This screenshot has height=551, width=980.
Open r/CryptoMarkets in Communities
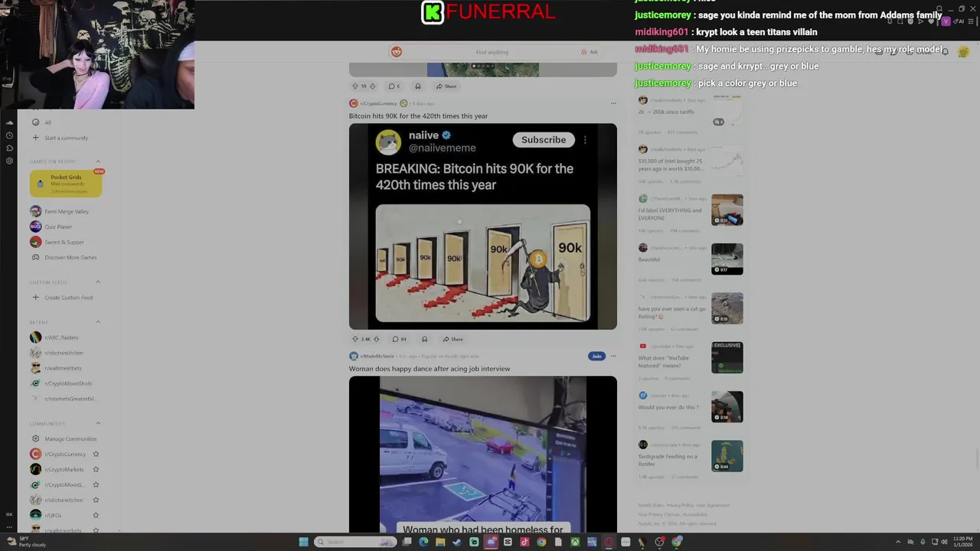click(58, 469)
